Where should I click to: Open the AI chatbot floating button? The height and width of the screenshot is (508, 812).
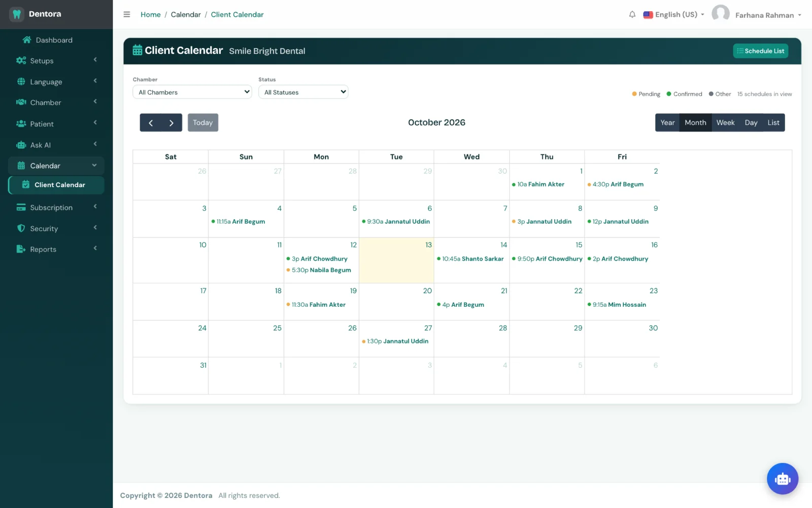tap(783, 479)
